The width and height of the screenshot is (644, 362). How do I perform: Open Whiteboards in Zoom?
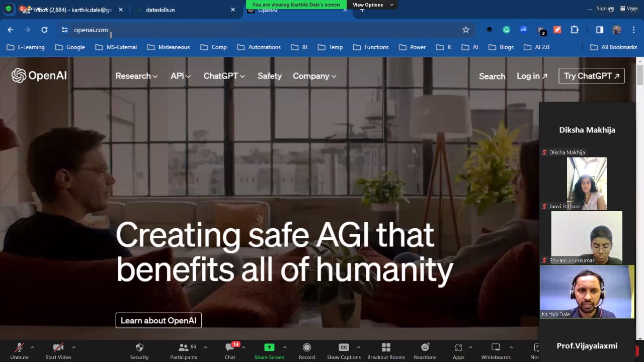coord(496,351)
